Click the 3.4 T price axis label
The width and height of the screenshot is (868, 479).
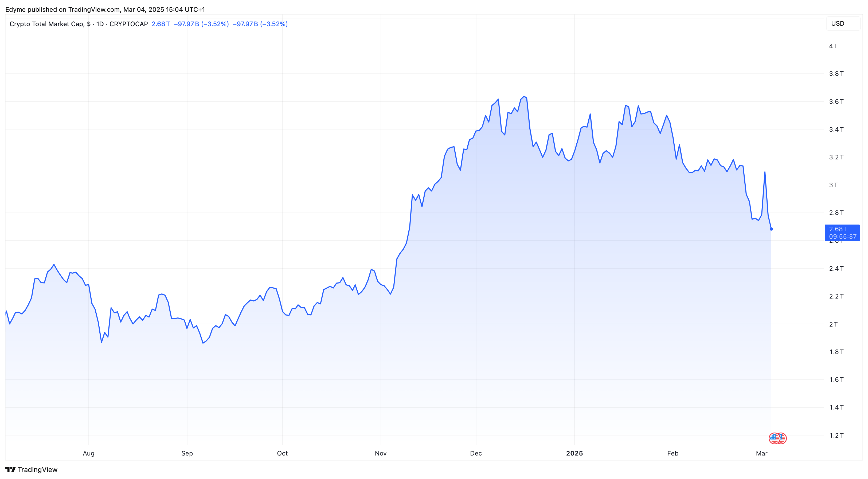click(x=836, y=129)
